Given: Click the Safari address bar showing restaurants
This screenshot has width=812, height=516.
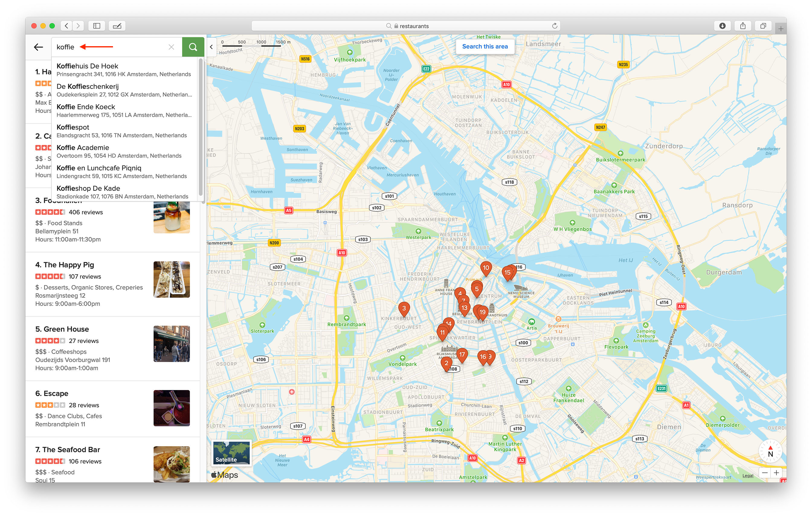Looking at the screenshot, I should [x=406, y=26].
